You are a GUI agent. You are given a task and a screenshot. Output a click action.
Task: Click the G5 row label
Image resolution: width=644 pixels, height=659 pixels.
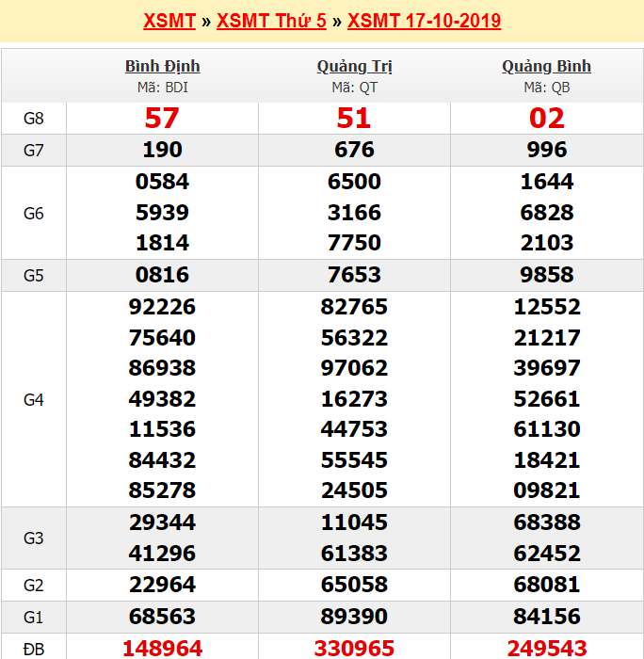pyautogui.click(x=34, y=276)
